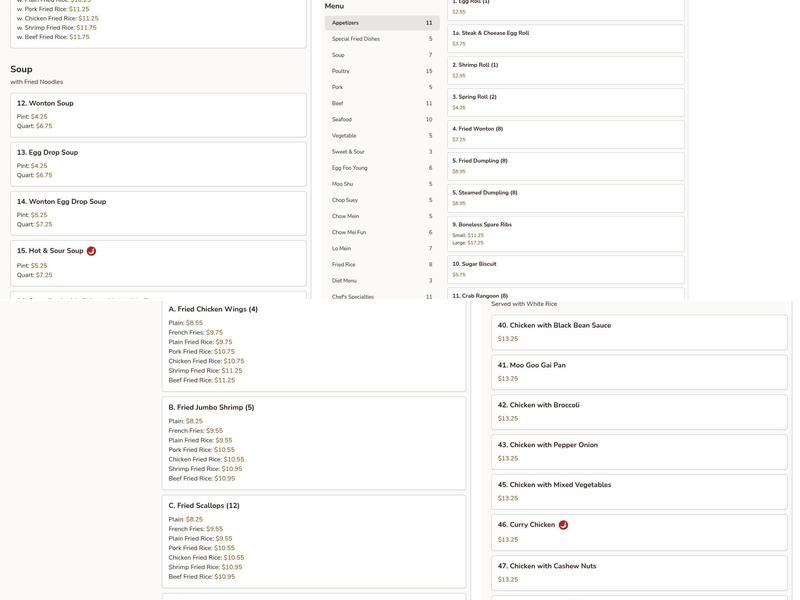Viewport: 800px width, 600px height.
Task: Select the Egg Foo Young category
Action: tap(381, 168)
